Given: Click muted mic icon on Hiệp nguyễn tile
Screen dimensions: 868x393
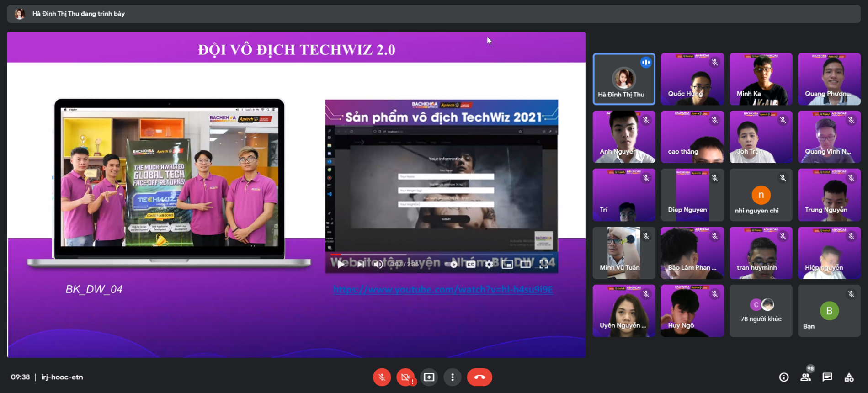Looking at the screenshot, I should pyautogui.click(x=851, y=236).
